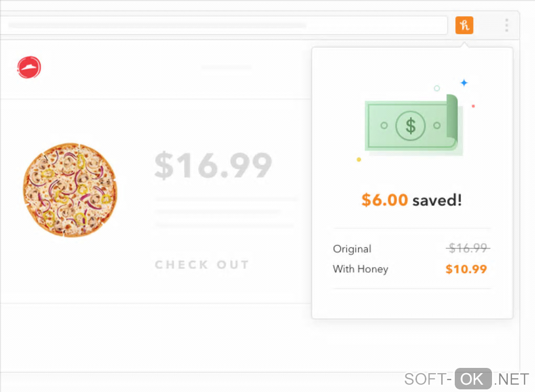
Task: Select the pizza product image
Action: 70,189
